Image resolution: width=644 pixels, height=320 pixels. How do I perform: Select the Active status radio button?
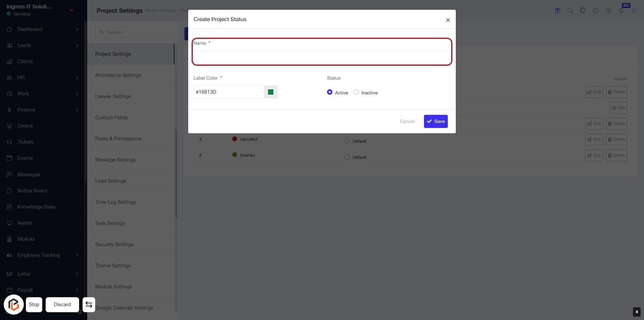330,92
